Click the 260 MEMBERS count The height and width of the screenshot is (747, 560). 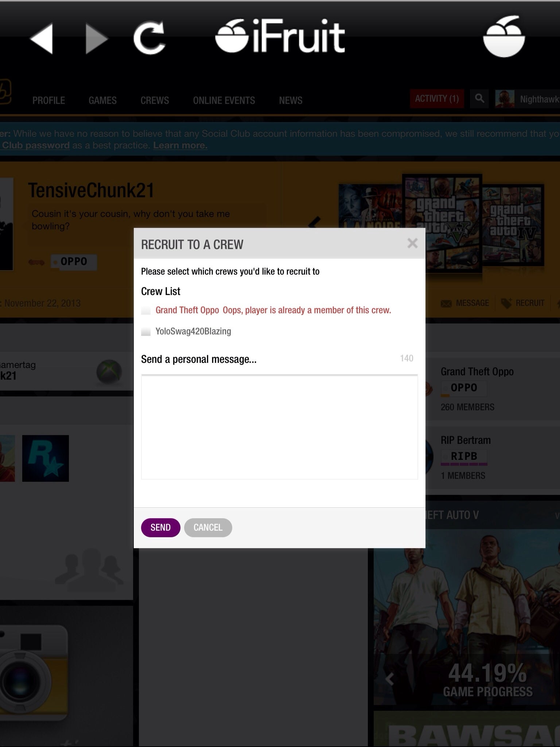(x=467, y=407)
